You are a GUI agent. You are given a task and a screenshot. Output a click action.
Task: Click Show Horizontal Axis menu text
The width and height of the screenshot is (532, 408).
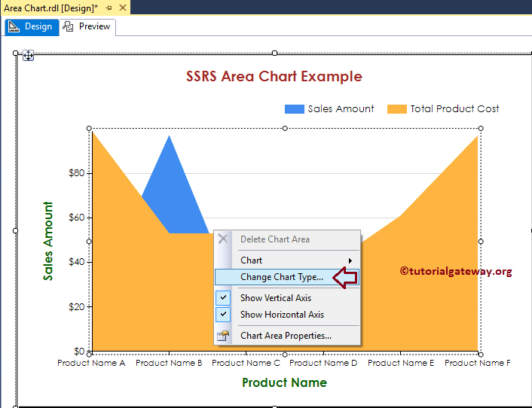(x=282, y=315)
